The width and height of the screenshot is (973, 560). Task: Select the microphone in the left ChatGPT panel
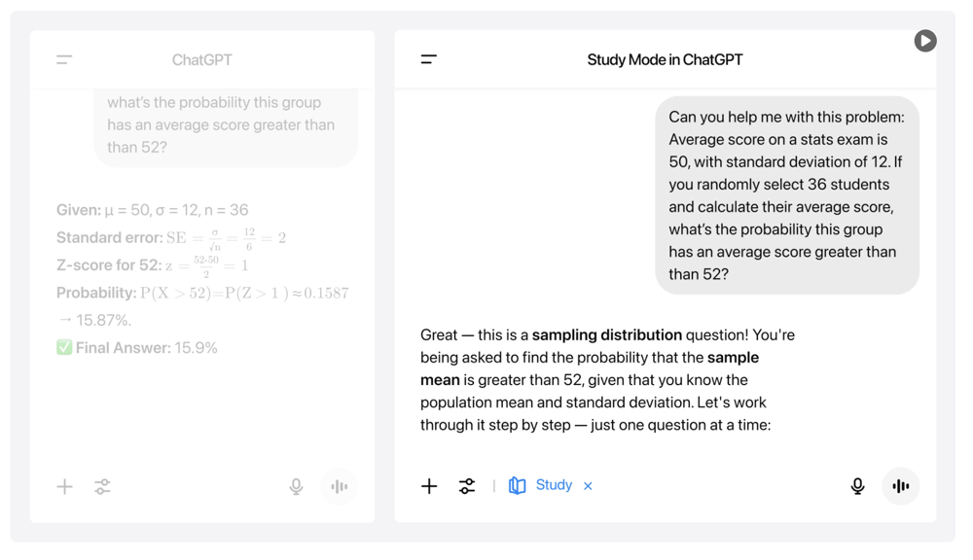pyautogui.click(x=296, y=486)
